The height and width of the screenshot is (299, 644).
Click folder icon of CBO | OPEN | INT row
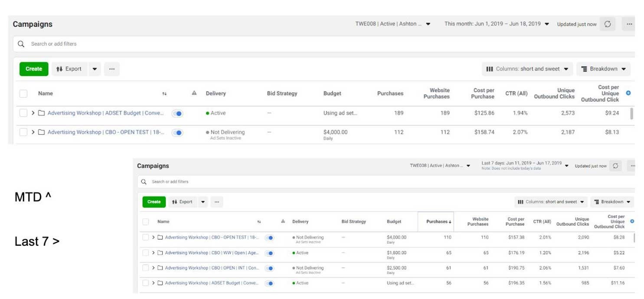click(x=160, y=268)
